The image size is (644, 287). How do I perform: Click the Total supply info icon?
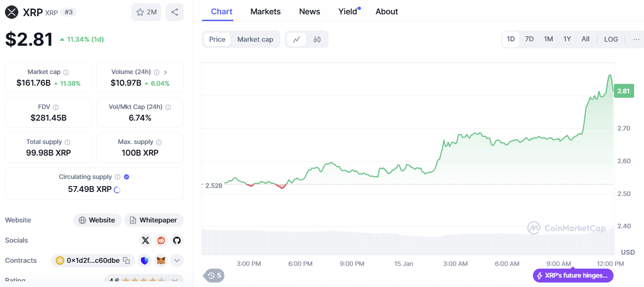(x=68, y=142)
